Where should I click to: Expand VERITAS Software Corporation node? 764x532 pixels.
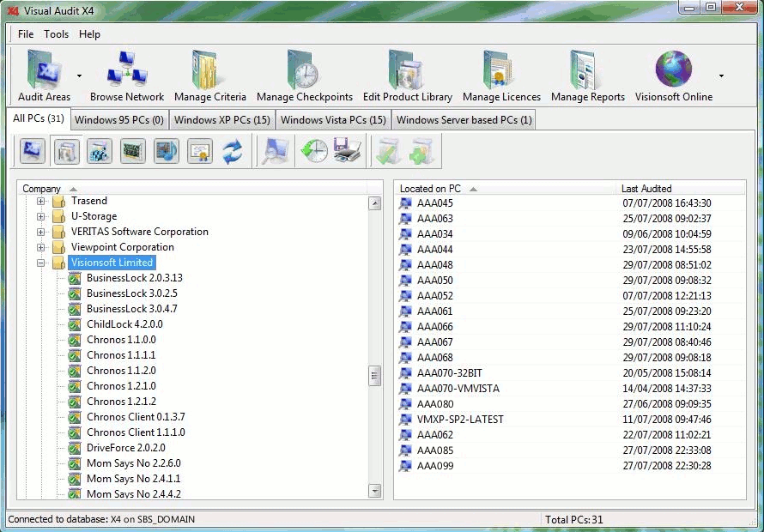(41, 232)
